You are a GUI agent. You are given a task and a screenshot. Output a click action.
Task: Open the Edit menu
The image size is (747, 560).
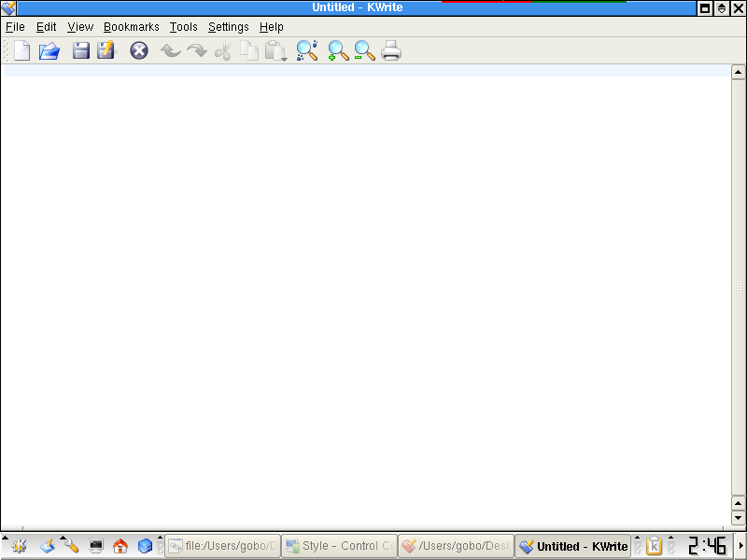pyautogui.click(x=46, y=27)
